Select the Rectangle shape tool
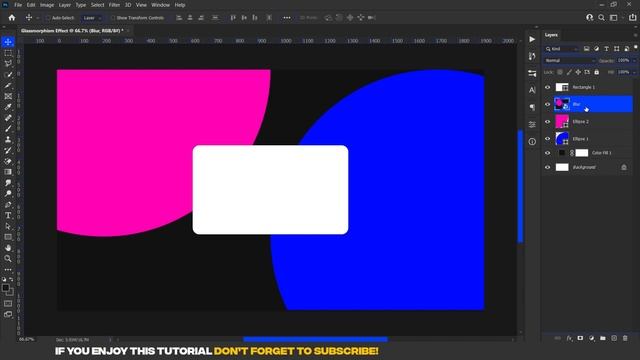The width and height of the screenshot is (640, 360). 8,237
